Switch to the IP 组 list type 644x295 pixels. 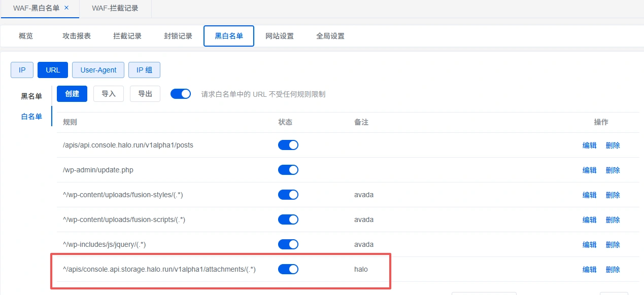[x=144, y=70]
